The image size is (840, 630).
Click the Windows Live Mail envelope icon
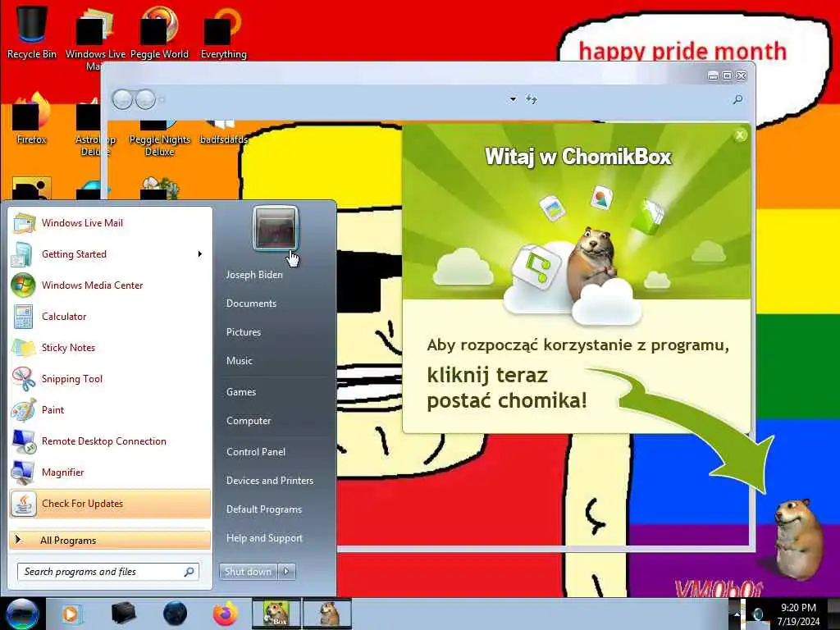click(24, 223)
